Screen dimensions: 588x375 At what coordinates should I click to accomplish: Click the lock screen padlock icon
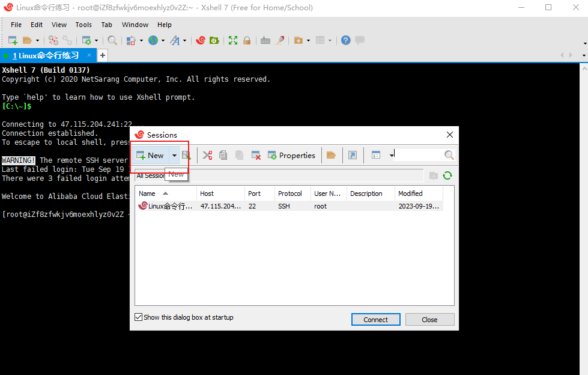(247, 40)
